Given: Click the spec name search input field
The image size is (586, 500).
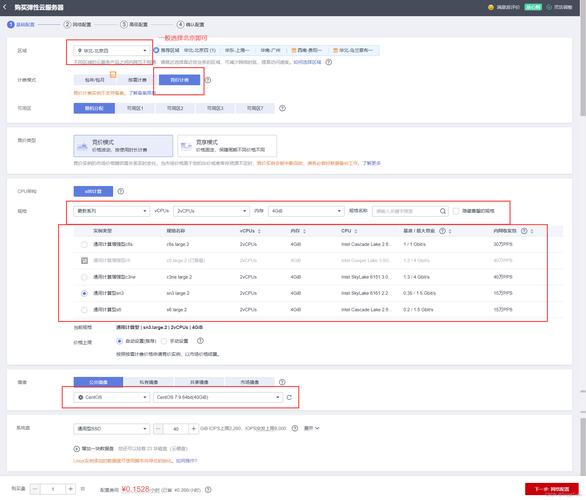Looking at the screenshot, I should click(407, 211).
